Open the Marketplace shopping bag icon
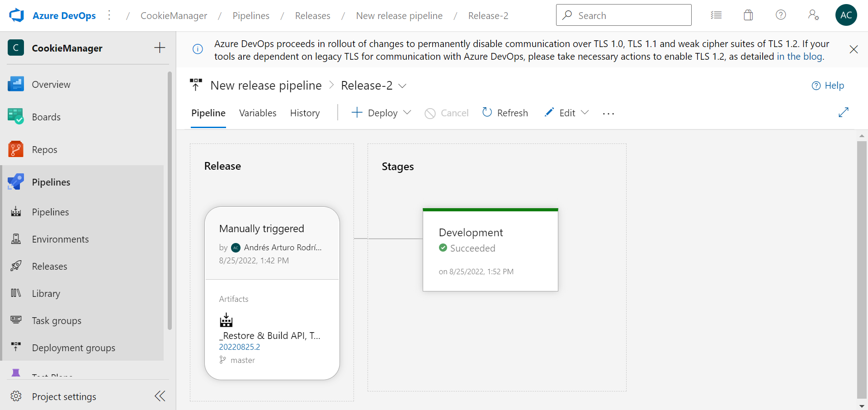This screenshot has width=868, height=410. point(748,15)
